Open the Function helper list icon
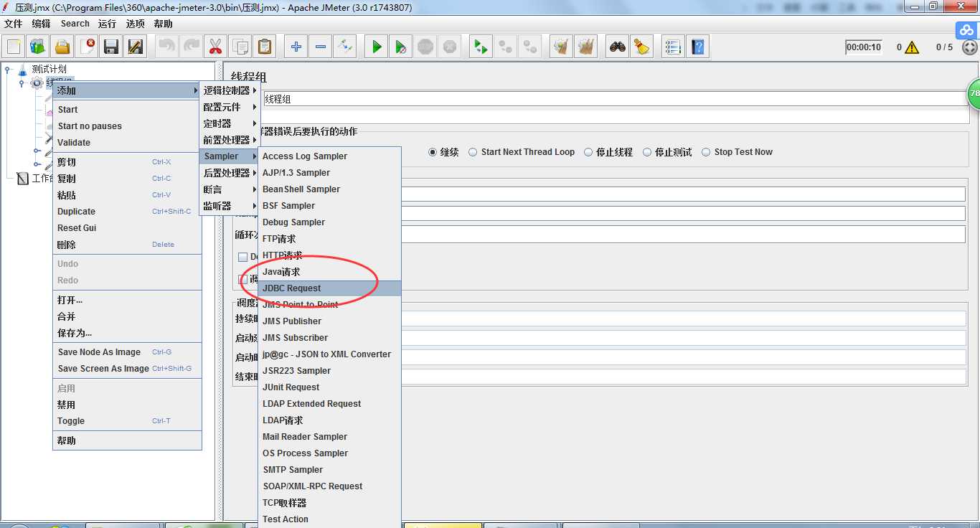The image size is (980, 528). (x=673, y=47)
